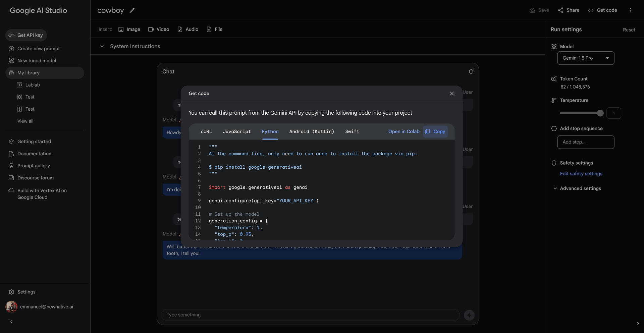Viewport: 644px width, 333px height.
Task: Click the Type something chat input
Action: [310, 315]
